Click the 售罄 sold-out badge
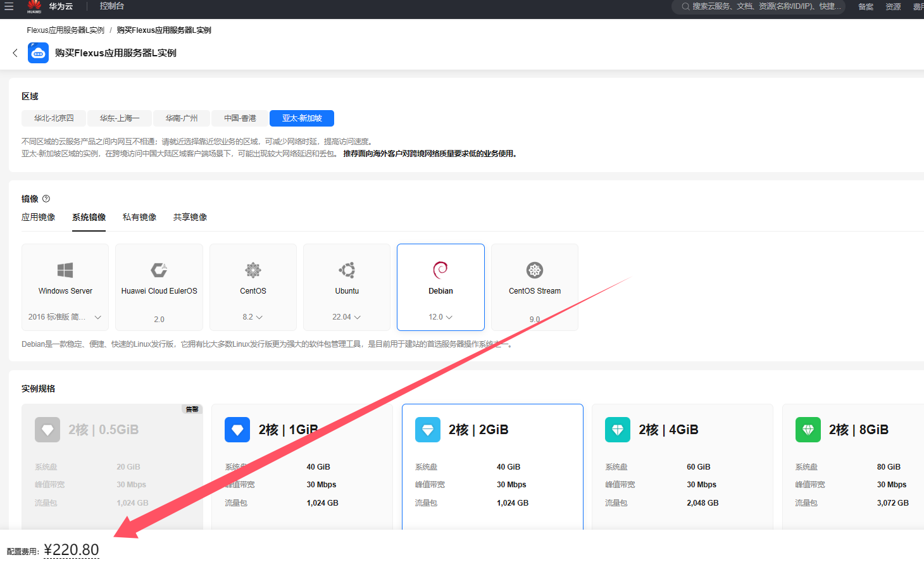Viewport: 924px width, 567px height. (192, 409)
